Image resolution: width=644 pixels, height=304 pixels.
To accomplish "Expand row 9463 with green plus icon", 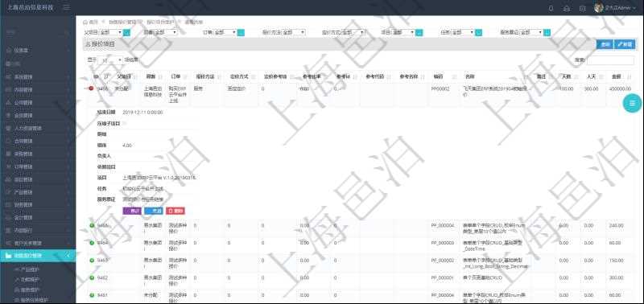I will click(x=92, y=260).
